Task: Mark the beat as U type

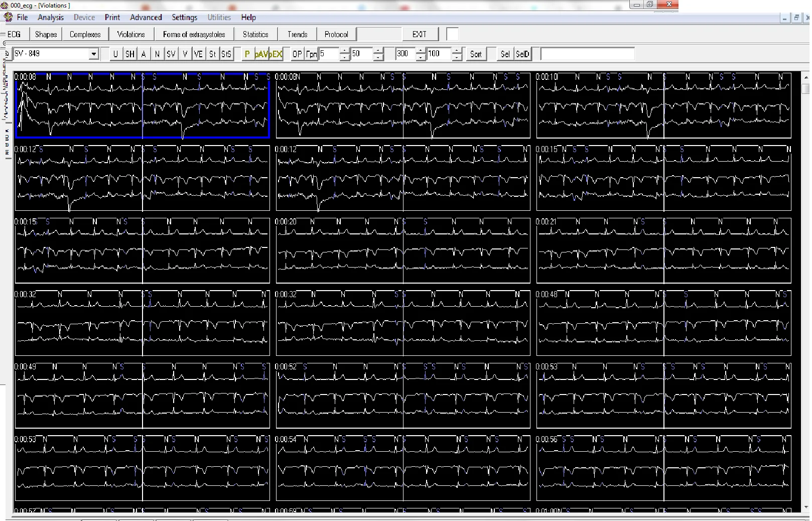Action: click(116, 54)
